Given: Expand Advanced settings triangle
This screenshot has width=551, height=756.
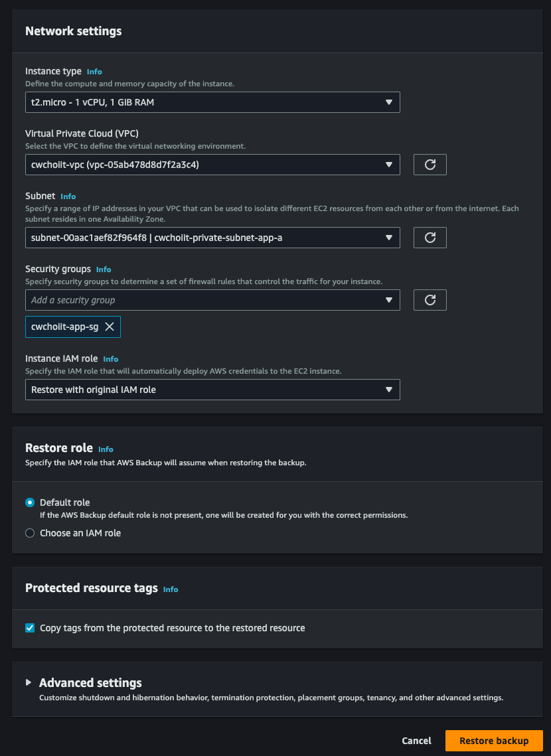Looking at the screenshot, I should (29, 683).
